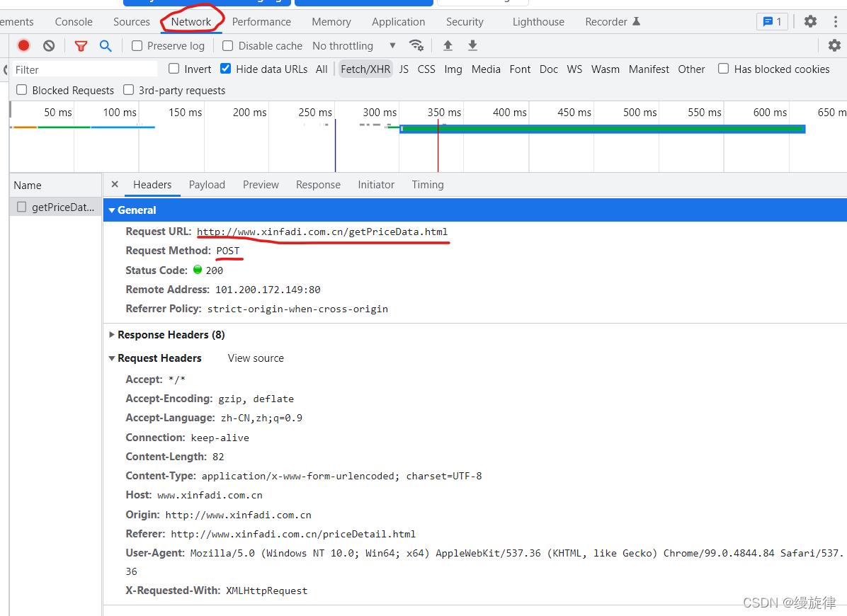Open Network panel settings gear
The image size is (847, 616).
pyautogui.click(x=834, y=45)
